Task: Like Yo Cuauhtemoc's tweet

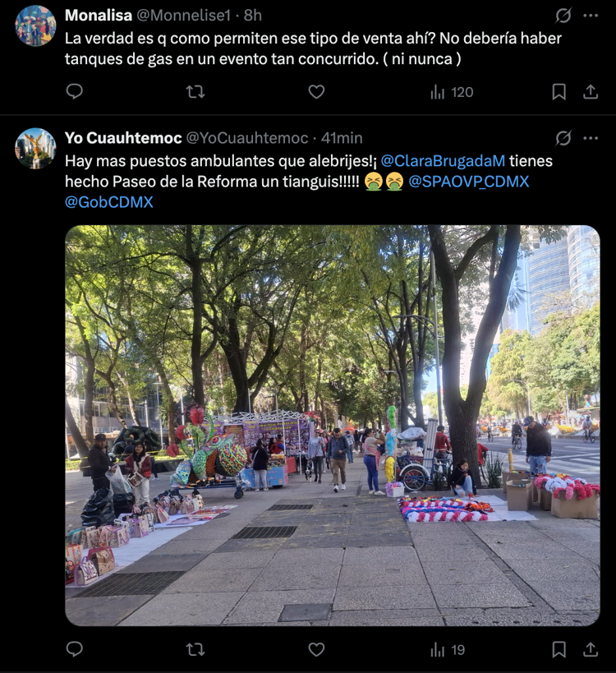Action: point(316,650)
